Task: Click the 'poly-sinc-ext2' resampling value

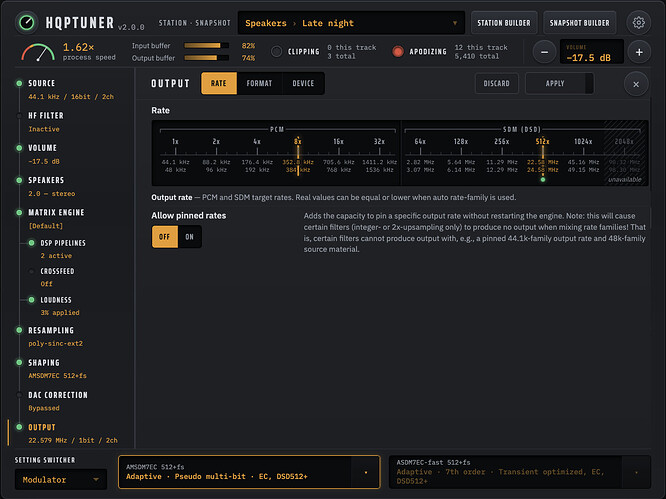Action: coord(56,344)
